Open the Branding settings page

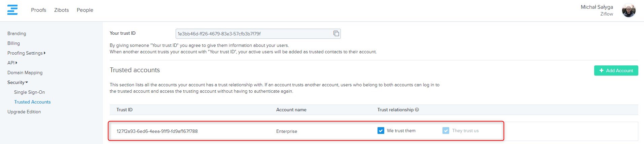coord(16,33)
